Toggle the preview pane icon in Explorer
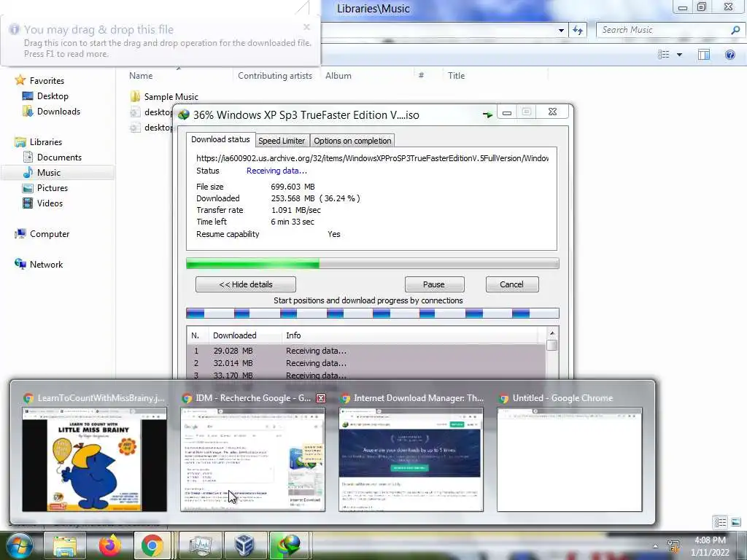Screen dimensions: 747x560 tap(704, 55)
